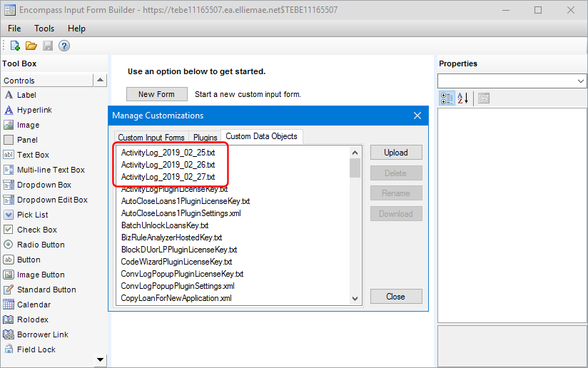The width and height of the screenshot is (588, 368).
Task: Click the New Form button
Action: tap(156, 94)
